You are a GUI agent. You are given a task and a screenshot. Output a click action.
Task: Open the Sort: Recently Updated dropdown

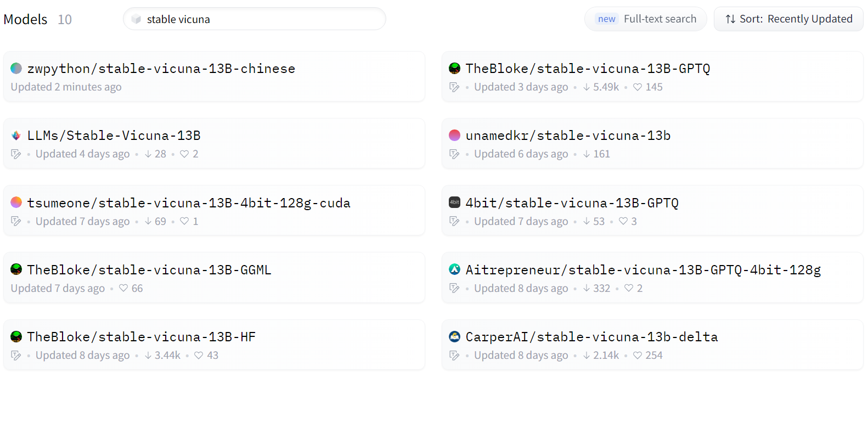coord(788,19)
